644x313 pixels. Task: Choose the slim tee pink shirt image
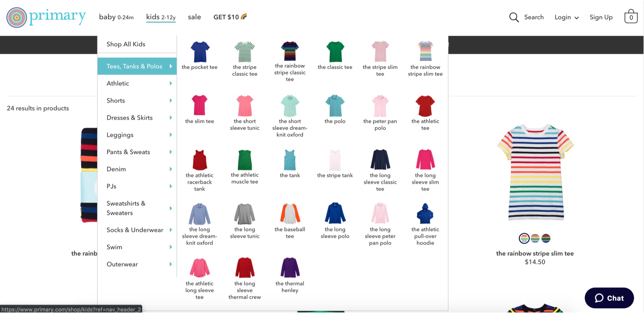click(x=200, y=105)
